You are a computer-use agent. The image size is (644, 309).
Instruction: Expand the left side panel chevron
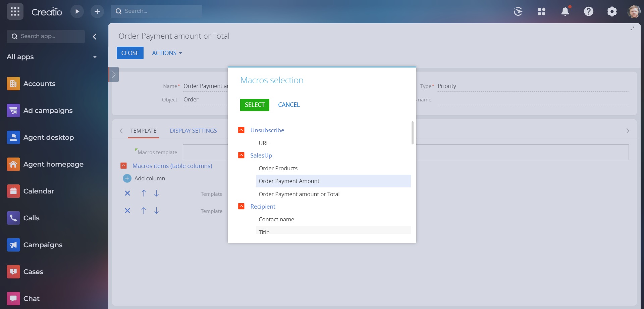[114, 75]
